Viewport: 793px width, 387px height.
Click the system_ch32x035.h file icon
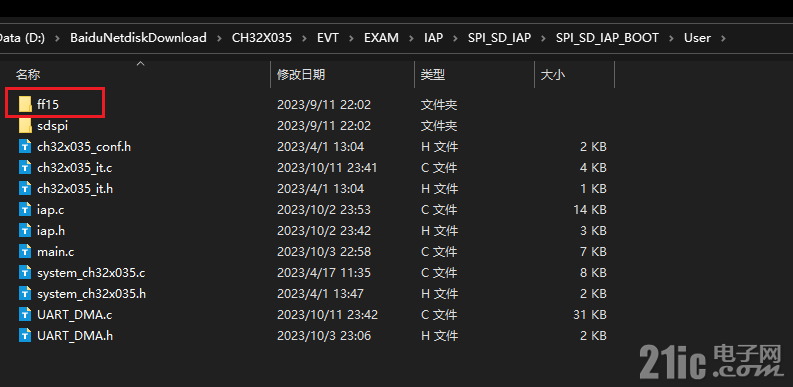pyautogui.click(x=25, y=293)
